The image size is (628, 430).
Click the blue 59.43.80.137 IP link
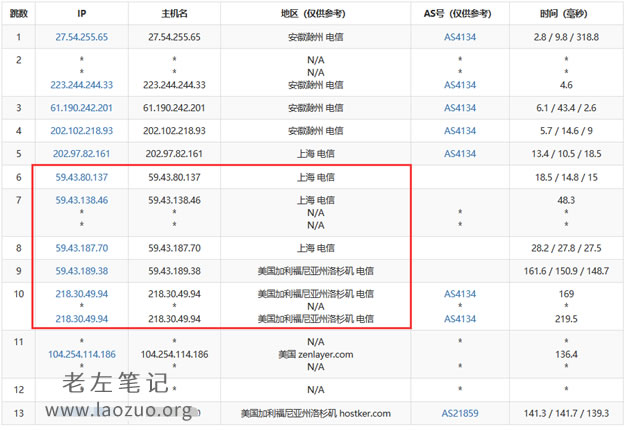82,177
